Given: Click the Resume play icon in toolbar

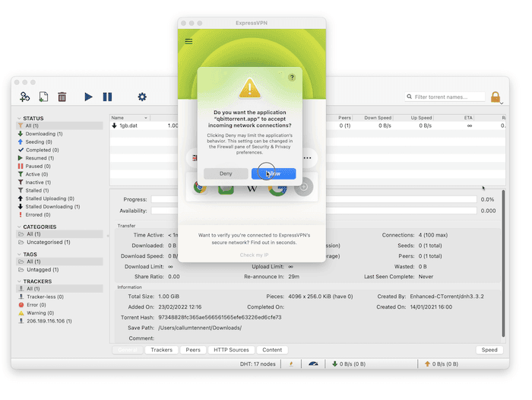Looking at the screenshot, I should click(88, 97).
